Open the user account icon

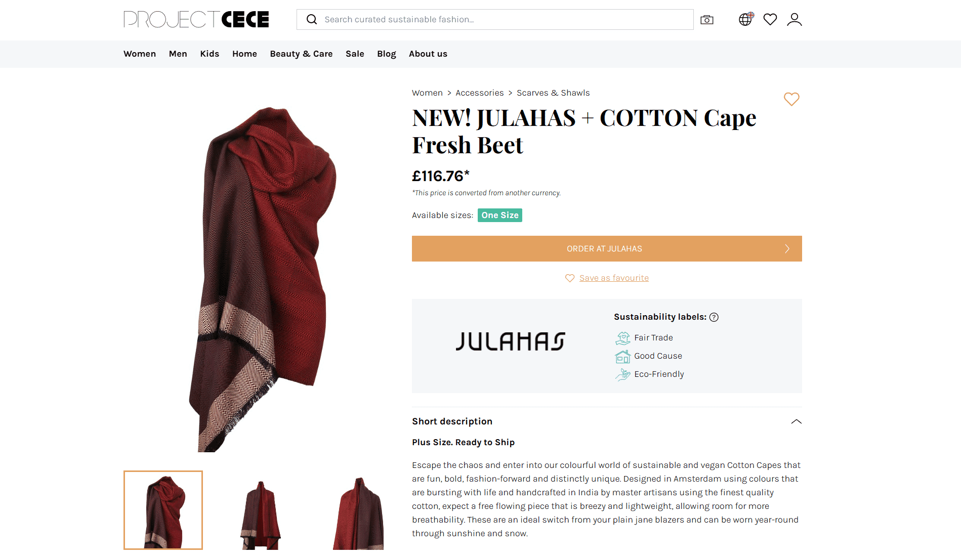click(x=794, y=19)
